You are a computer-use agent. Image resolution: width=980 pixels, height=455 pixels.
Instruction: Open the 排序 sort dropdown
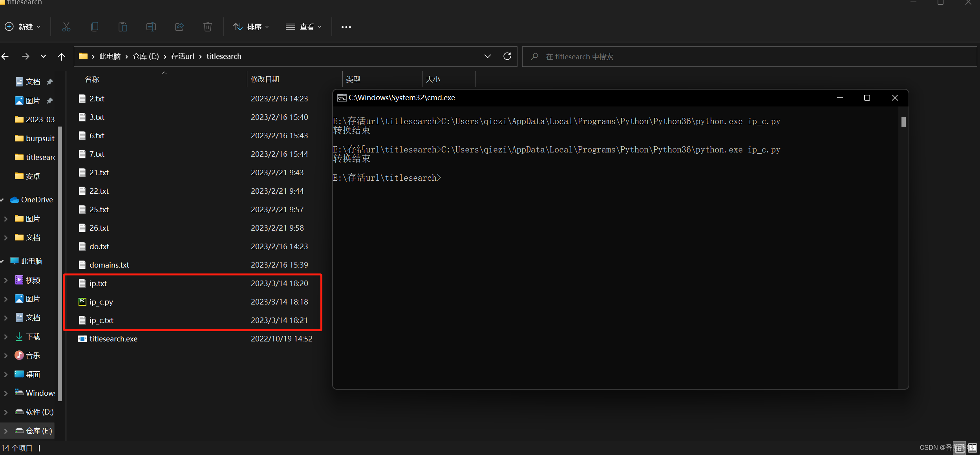(251, 27)
